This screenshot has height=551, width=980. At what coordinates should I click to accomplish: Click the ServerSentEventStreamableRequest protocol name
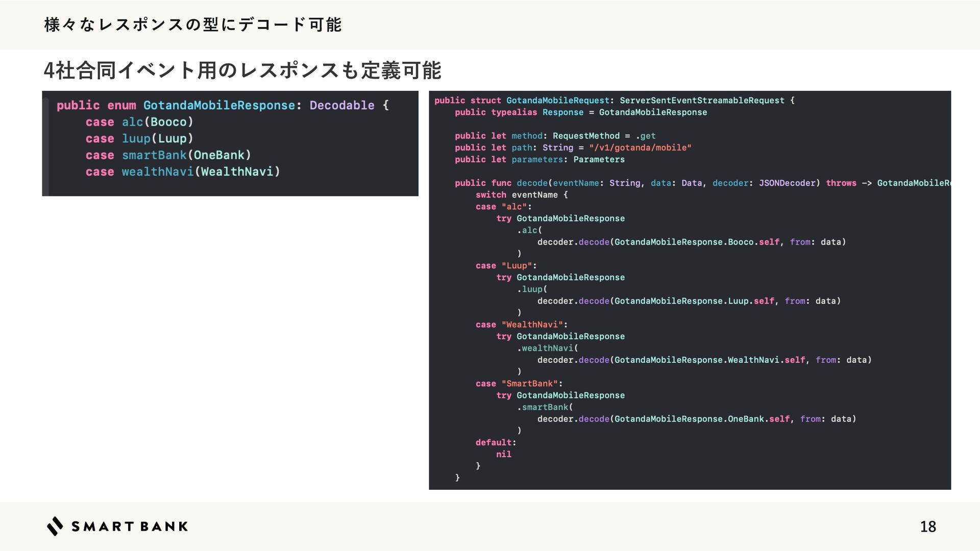click(702, 101)
